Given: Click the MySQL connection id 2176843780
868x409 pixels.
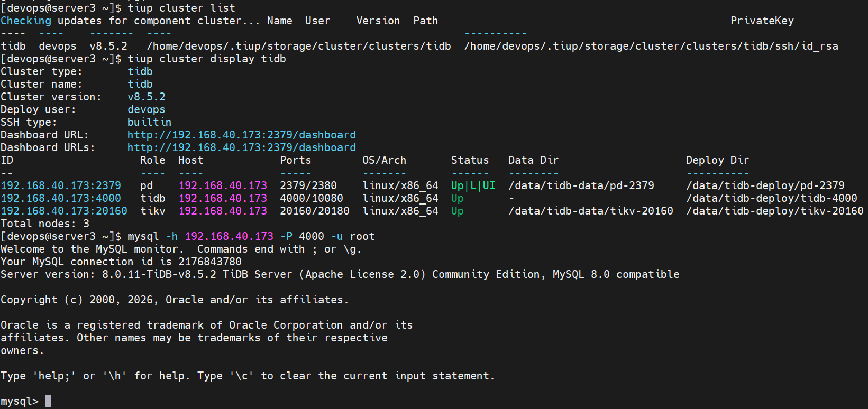Looking at the screenshot, I should (x=210, y=262).
